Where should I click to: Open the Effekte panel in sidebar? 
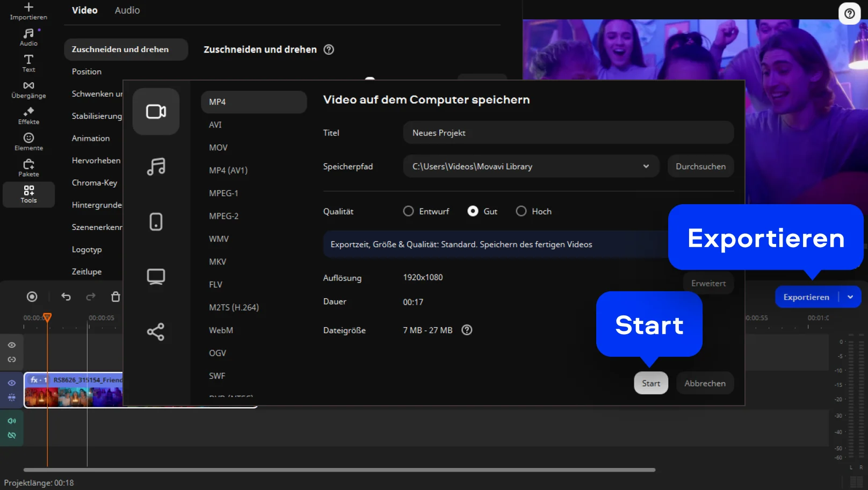28,116
